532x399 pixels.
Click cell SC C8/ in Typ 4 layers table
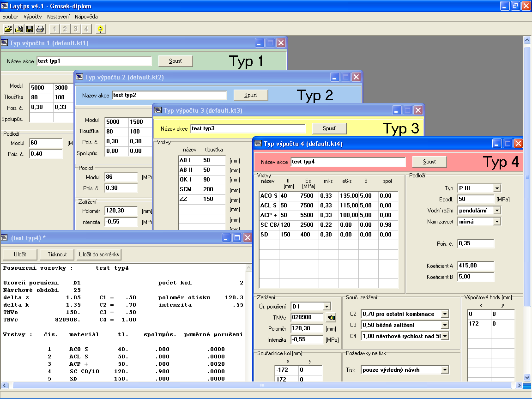pos(269,225)
